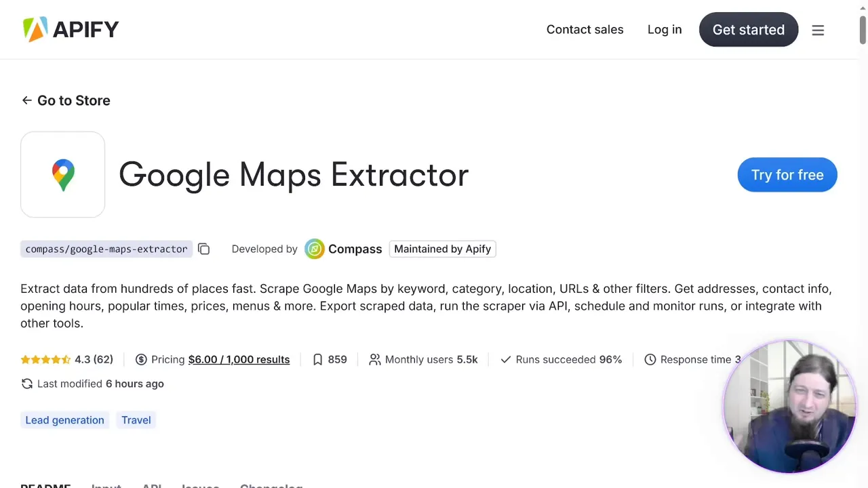Click the Apify logo
The width and height of the screenshot is (868, 488).
pyautogui.click(x=71, y=30)
